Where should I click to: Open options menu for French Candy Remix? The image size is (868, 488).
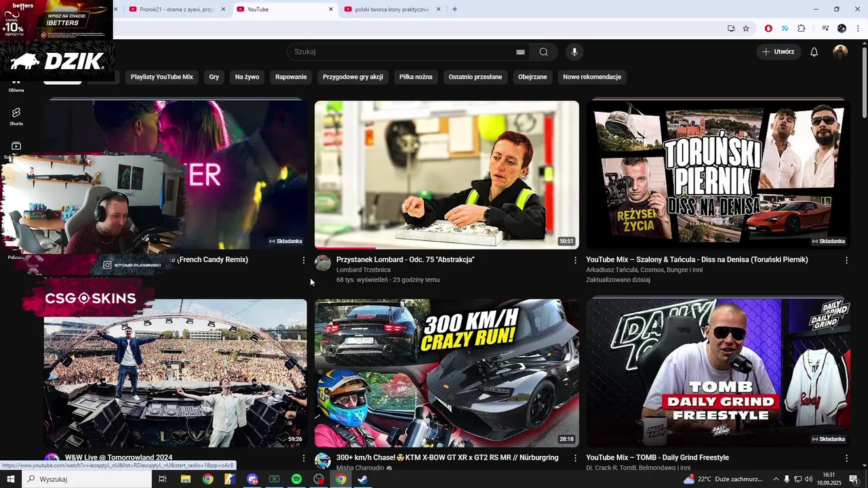[x=304, y=260]
